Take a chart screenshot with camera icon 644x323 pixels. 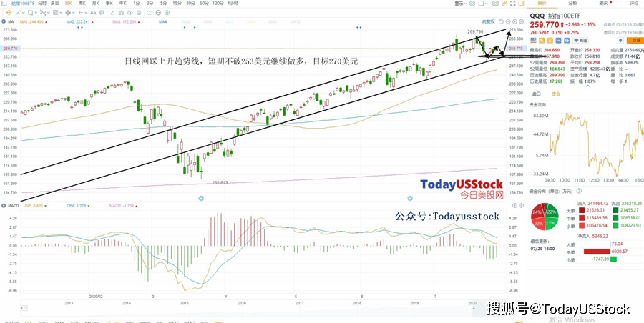pyautogui.click(x=496, y=4)
